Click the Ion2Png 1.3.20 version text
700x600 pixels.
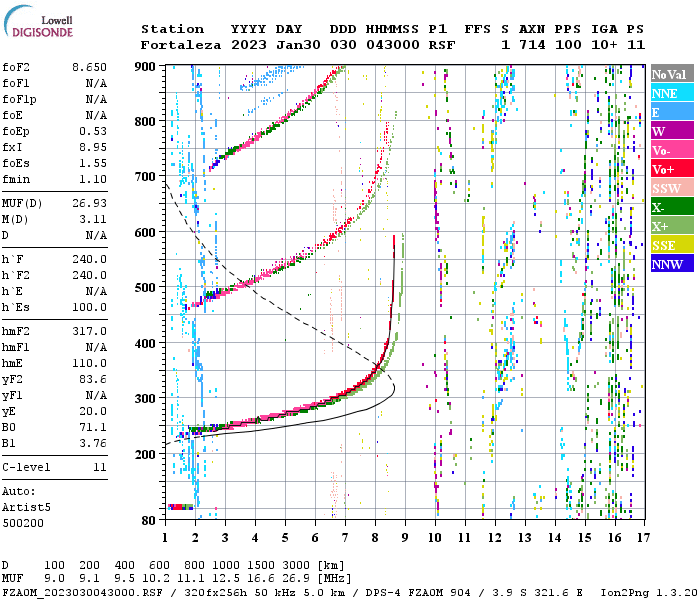coord(649,592)
